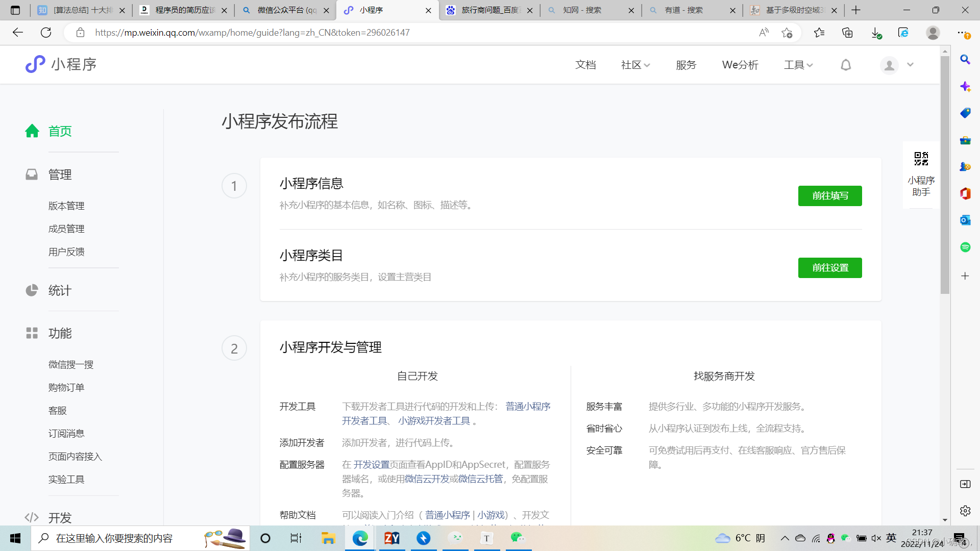The image size is (980, 551).
Task: Expand the 工具 dropdown menu
Action: click(x=798, y=65)
